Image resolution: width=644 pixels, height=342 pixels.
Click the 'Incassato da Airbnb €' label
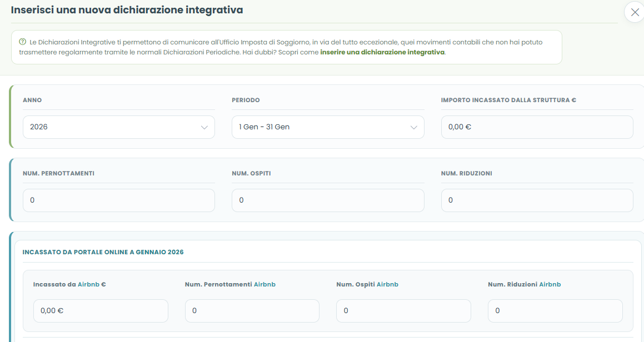(x=69, y=284)
